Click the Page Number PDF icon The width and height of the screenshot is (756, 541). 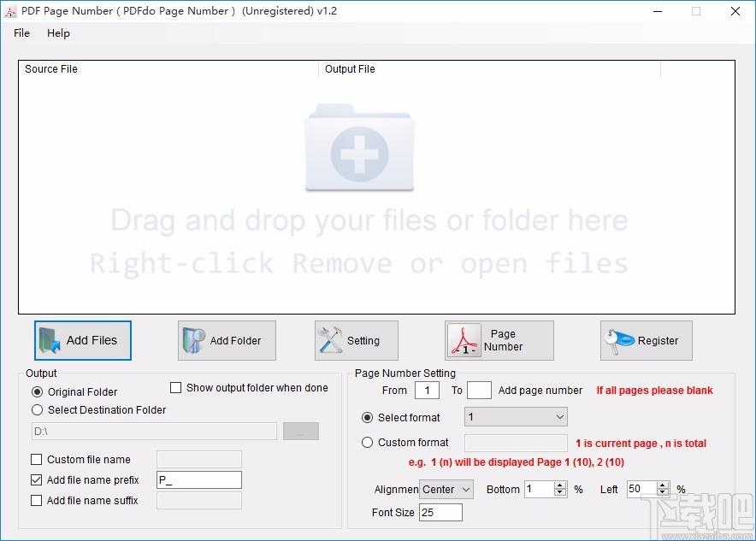click(464, 340)
